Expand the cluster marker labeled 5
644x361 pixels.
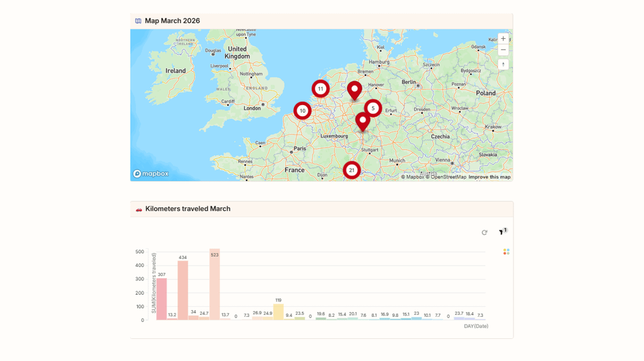pyautogui.click(x=373, y=108)
